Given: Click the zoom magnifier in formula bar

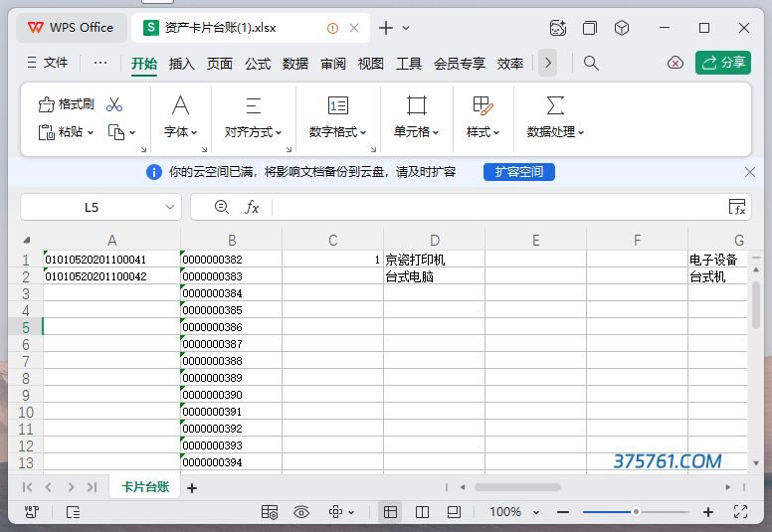Looking at the screenshot, I should tap(222, 207).
